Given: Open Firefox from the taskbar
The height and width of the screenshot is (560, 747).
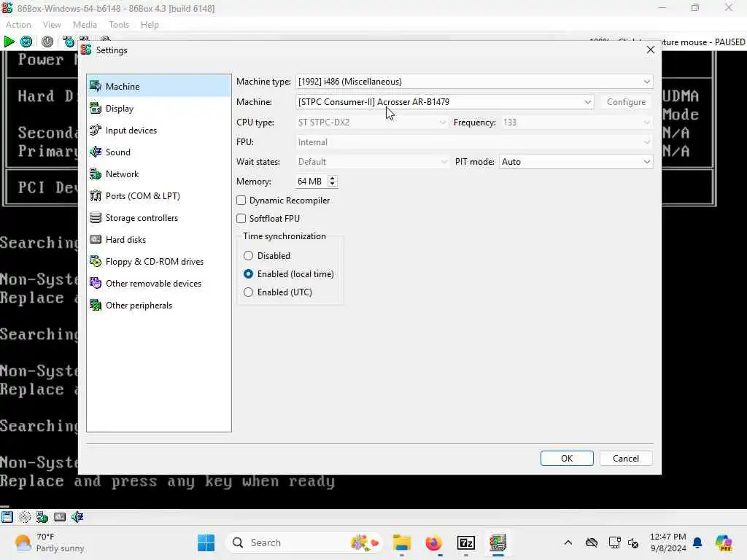Looking at the screenshot, I should tap(433, 542).
